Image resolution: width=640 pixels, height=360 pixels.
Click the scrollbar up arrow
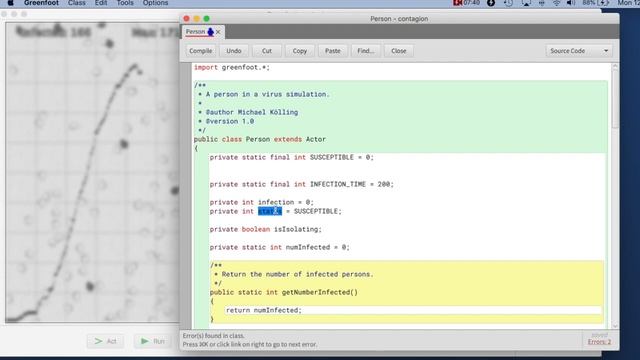click(x=615, y=67)
